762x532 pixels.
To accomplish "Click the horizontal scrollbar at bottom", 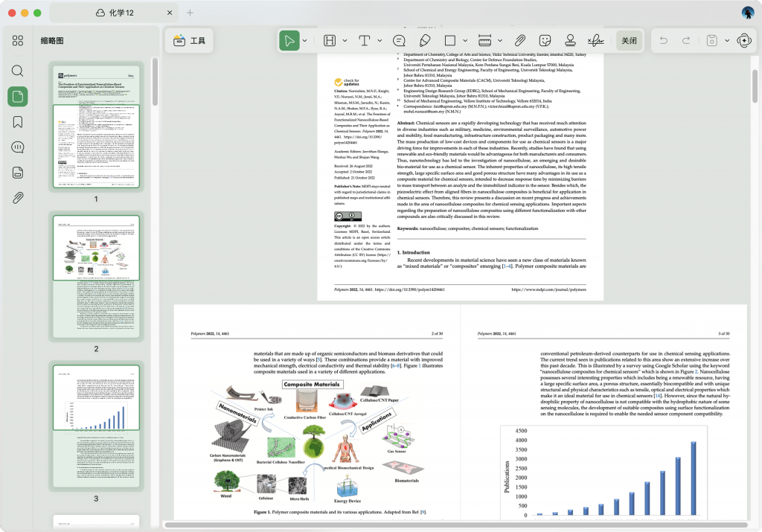I will (x=456, y=525).
